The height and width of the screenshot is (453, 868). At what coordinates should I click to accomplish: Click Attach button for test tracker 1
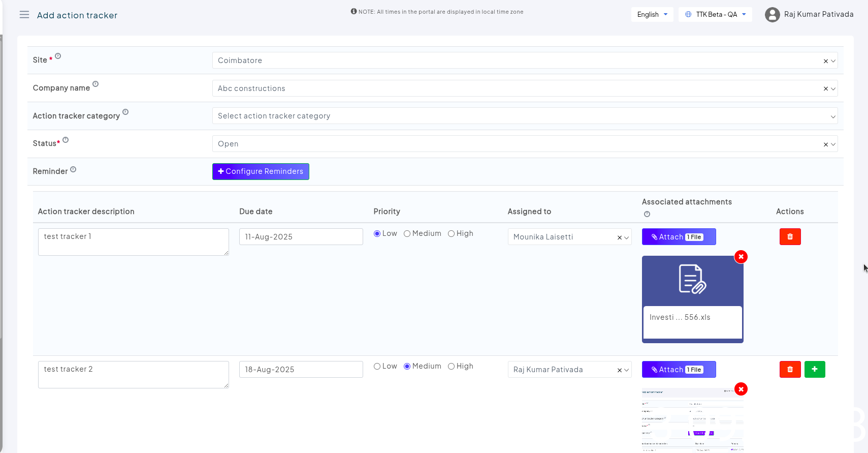coord(679,237)
